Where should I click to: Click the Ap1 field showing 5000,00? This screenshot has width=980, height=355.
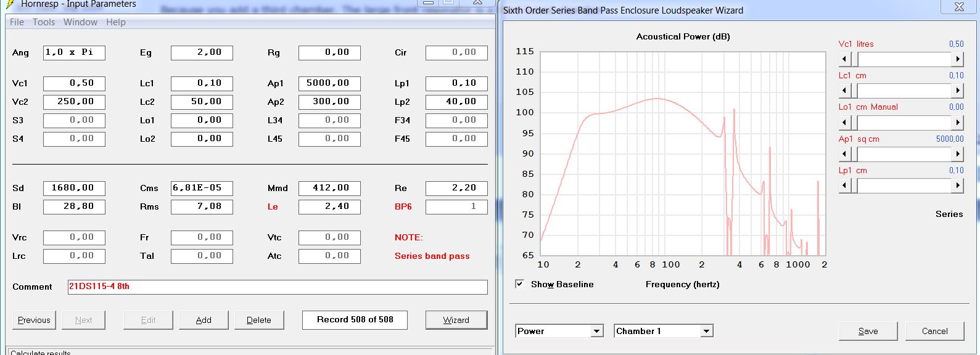pyautogui.click(x=329, y=83)
